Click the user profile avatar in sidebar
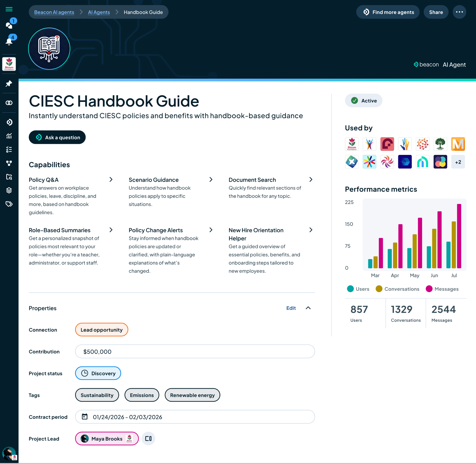 tap(9, 454)
